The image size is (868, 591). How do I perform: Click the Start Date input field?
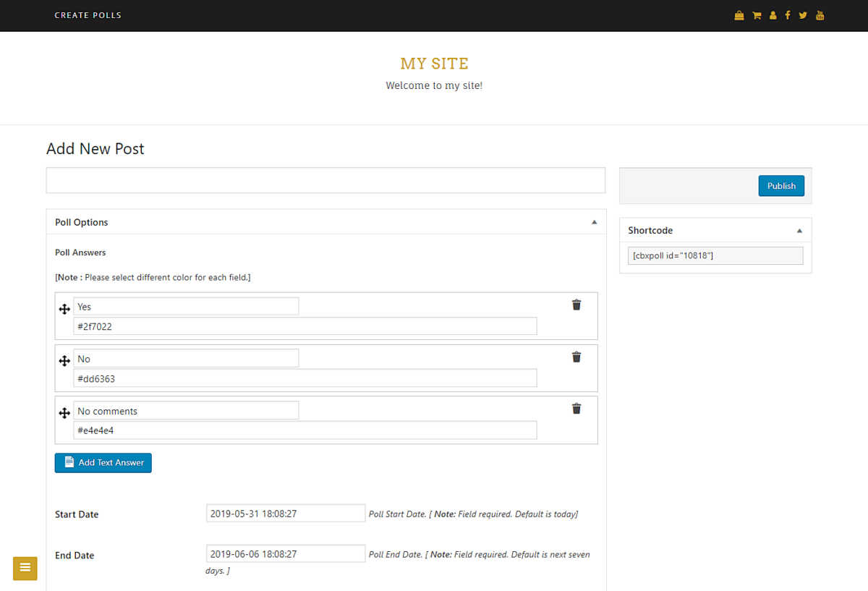[x=285, y=513]
